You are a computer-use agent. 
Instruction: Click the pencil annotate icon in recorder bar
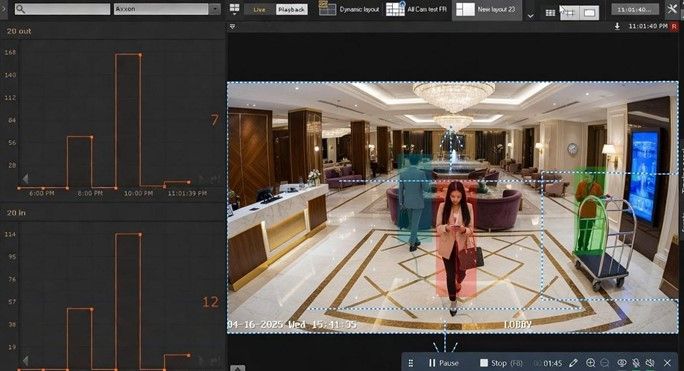click(x=573, y=363)
